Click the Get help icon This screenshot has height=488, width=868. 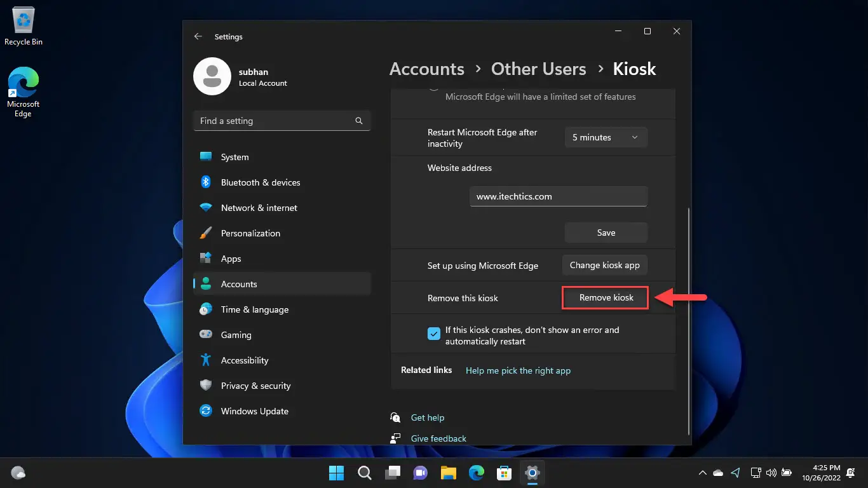click(x=396, y=417)
